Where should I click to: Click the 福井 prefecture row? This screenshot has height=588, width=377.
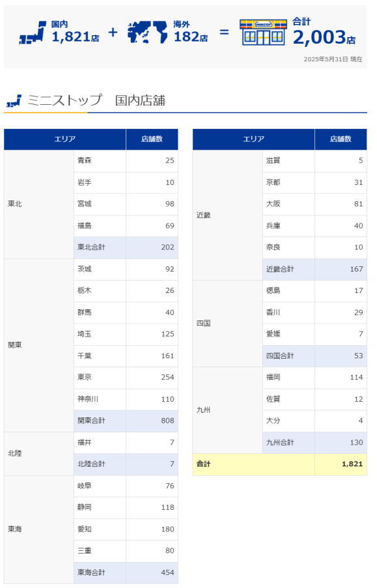(126, 443)
